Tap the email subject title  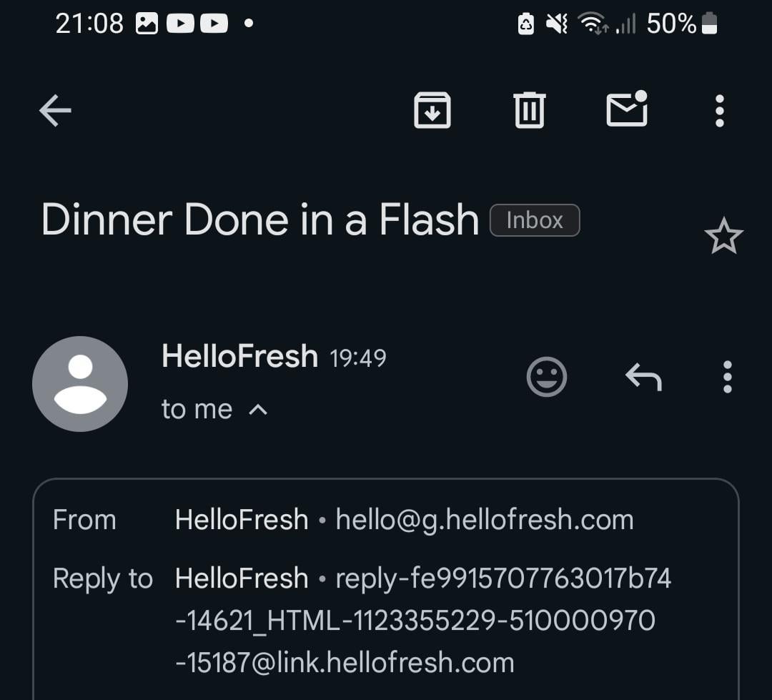coord(259,220)
